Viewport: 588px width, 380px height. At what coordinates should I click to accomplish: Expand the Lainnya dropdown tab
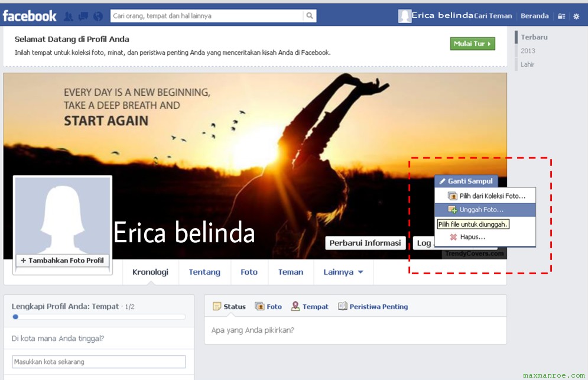pos(343,272)
